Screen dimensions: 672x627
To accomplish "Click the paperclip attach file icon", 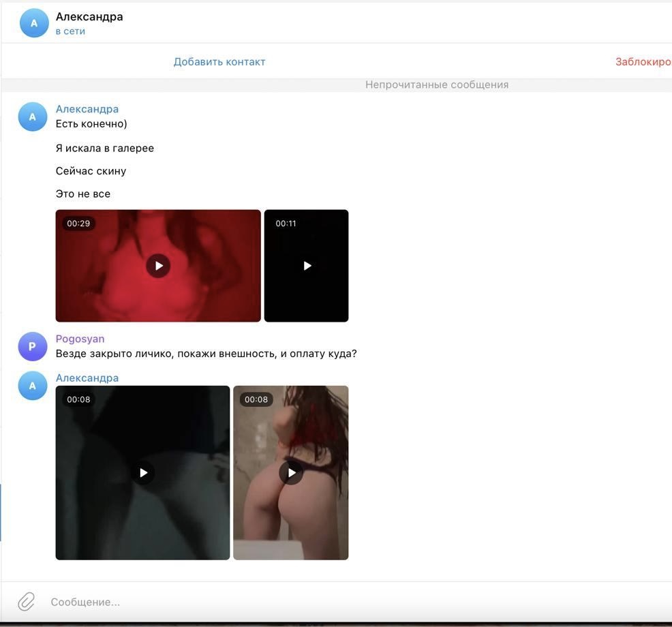I will click(26, 601).
